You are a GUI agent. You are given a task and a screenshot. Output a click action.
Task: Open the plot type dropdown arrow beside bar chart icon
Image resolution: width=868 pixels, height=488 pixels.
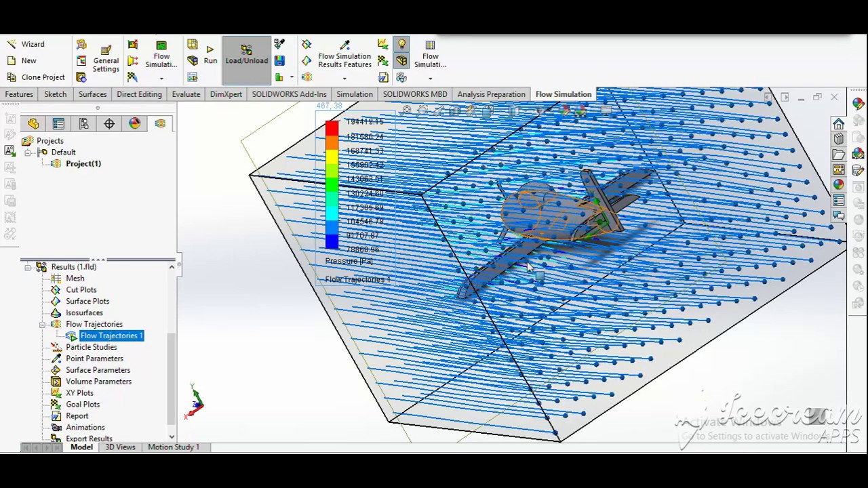292,77
